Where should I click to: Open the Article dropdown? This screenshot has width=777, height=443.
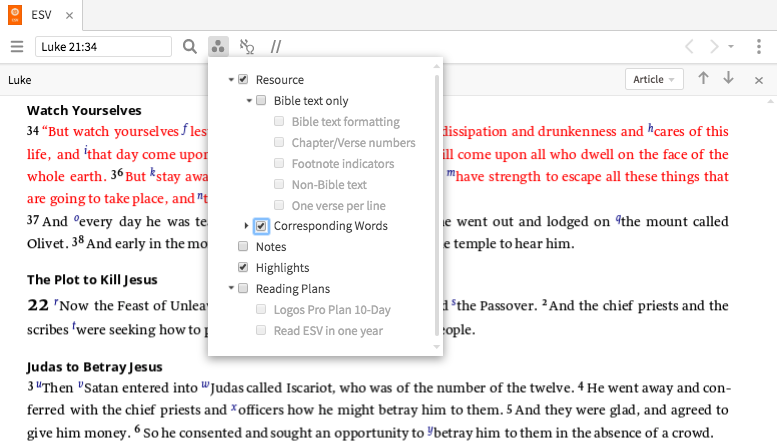[654, 79]
